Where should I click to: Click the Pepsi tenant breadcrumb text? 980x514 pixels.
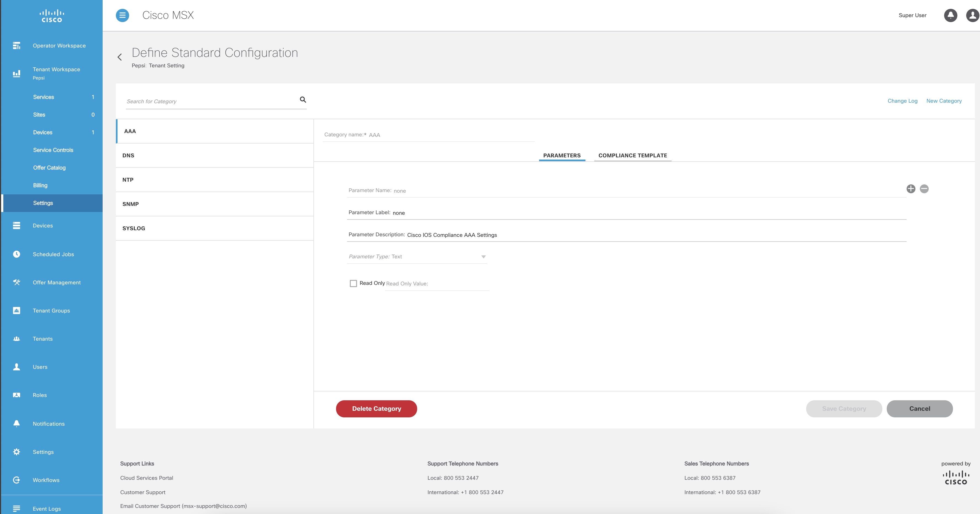pos(139,65)
